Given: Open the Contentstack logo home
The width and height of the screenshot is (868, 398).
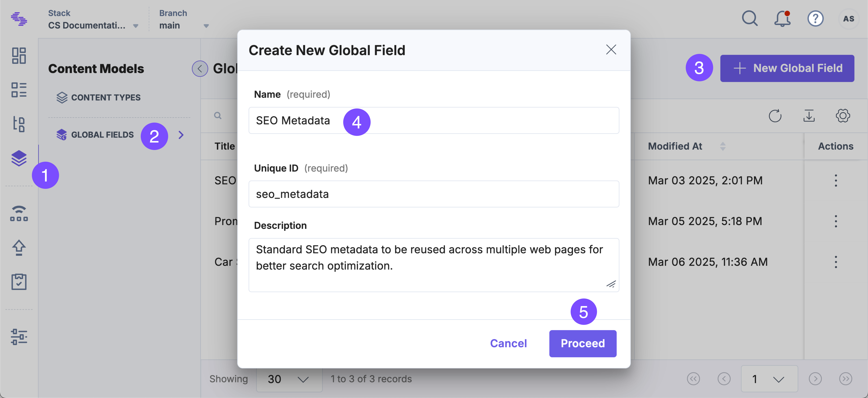Looking at the screenshot, I should click(x=19, y=19).
